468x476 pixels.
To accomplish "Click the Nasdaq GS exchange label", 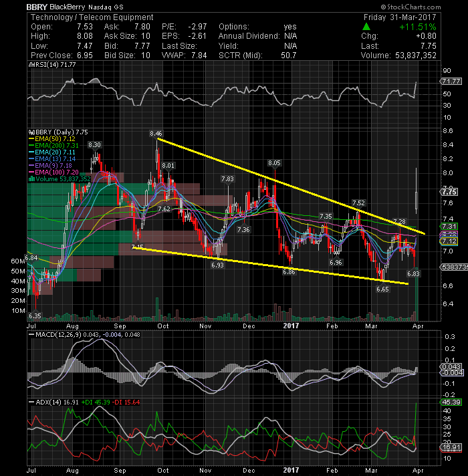I will click(106, 7).
